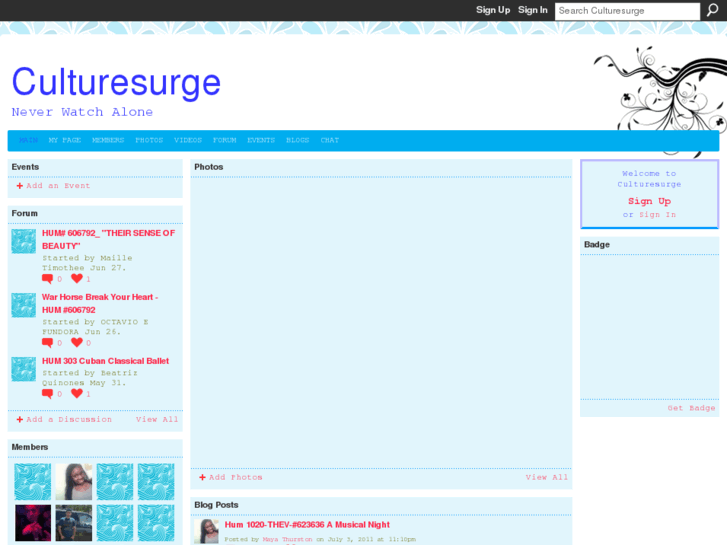Click the Culturesurge site title
The height and width of the screenshot is (545, 727).
[x=116, y=82]
